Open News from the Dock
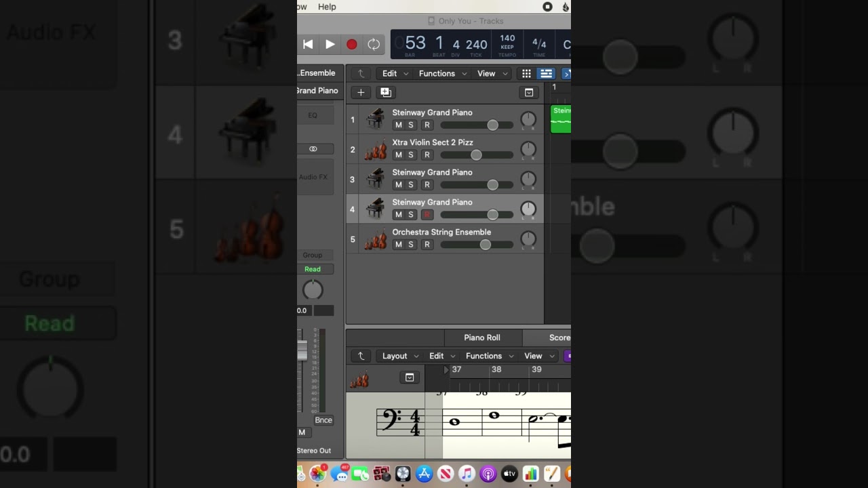 coord(446,474)
